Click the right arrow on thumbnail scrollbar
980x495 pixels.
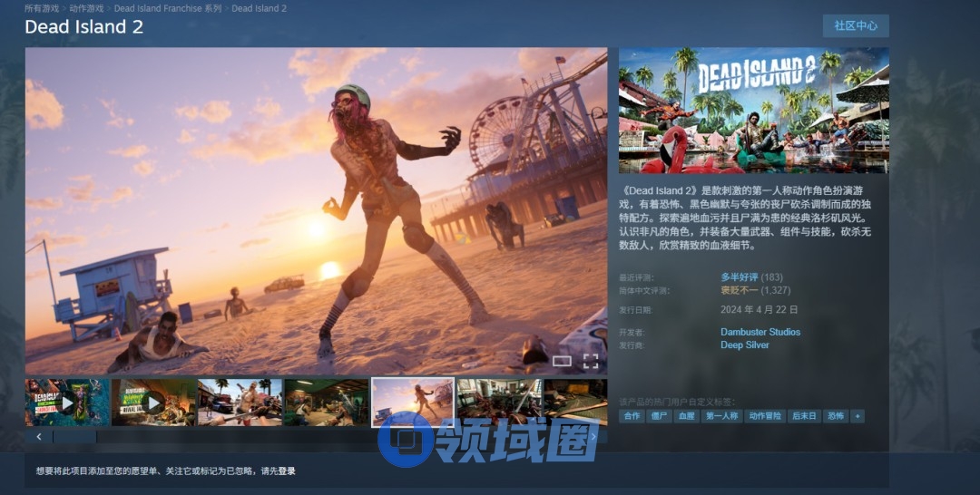coord(594,437)
